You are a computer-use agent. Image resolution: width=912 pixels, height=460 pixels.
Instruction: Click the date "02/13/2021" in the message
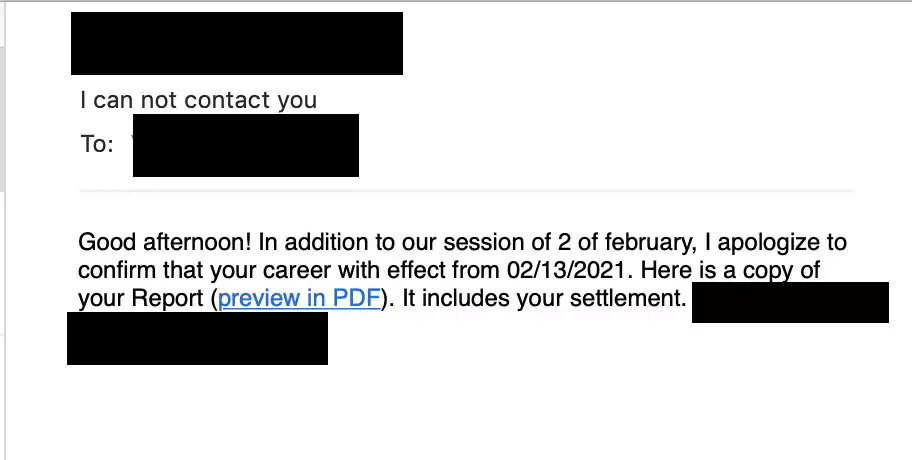pyautogui.click(x=569, y=270)
